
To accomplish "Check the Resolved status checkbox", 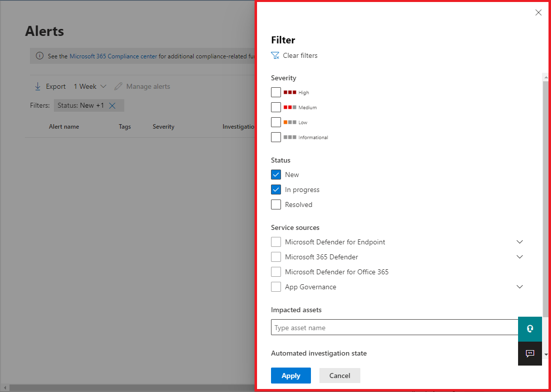I will pos(276,204).
